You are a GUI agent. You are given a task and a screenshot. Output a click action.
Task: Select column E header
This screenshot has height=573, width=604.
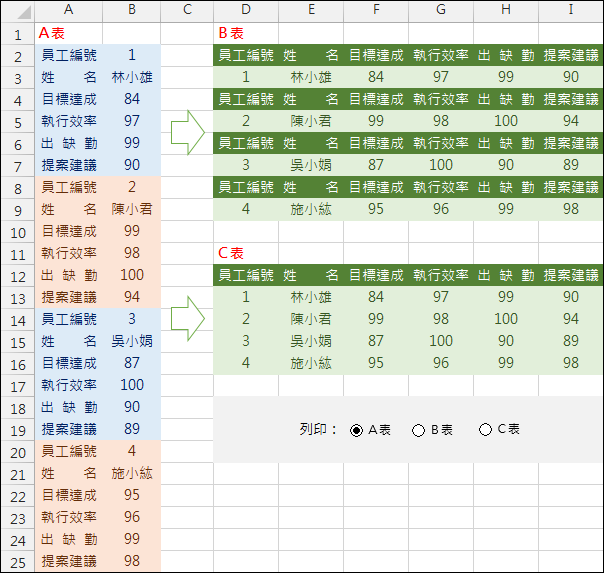(311, 10)
